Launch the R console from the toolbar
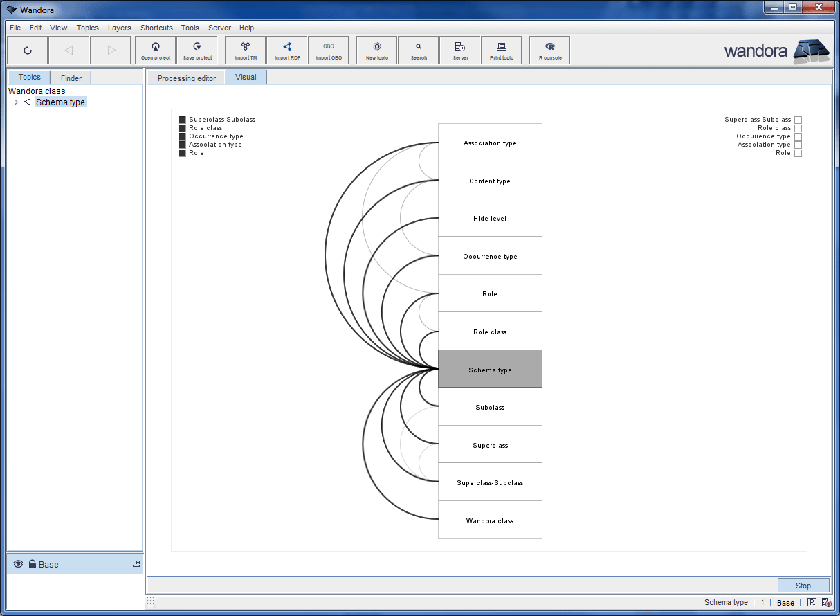Screen dimensions: 840x616 click(x=549, y=50)
